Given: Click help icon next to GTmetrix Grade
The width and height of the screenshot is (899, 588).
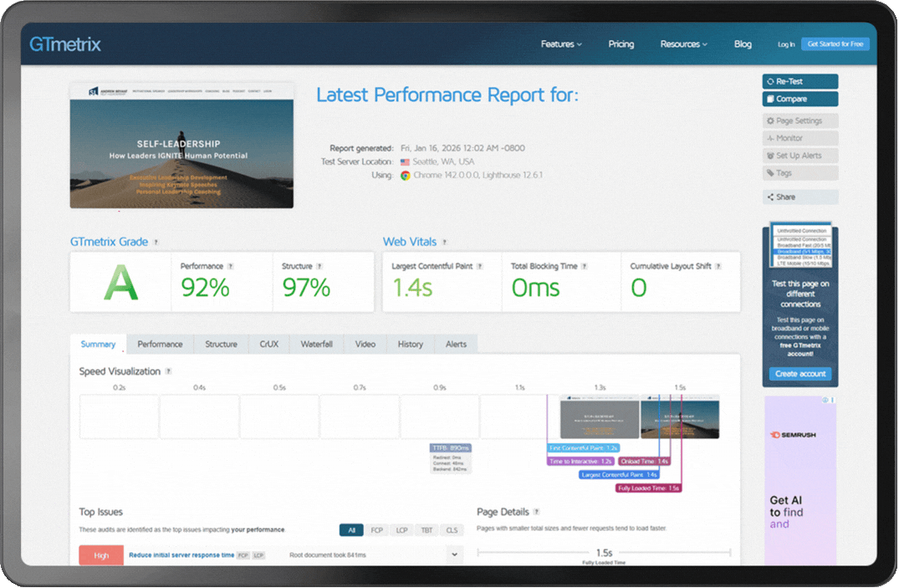Looking at the screenshot, I should pyautogui.click(x=156, y=243).
